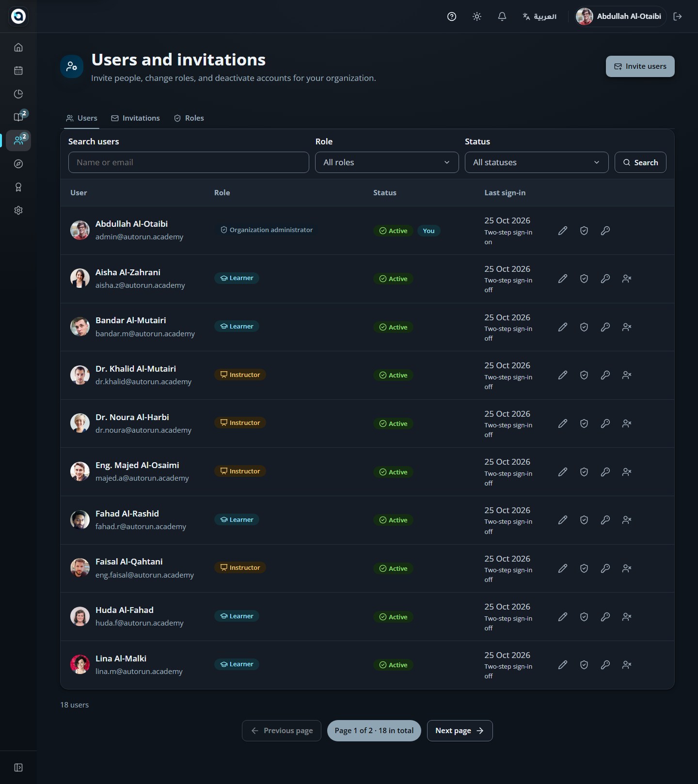Click the help question mark icon
The image size is (698, 784).
click(x=452, y=16)
